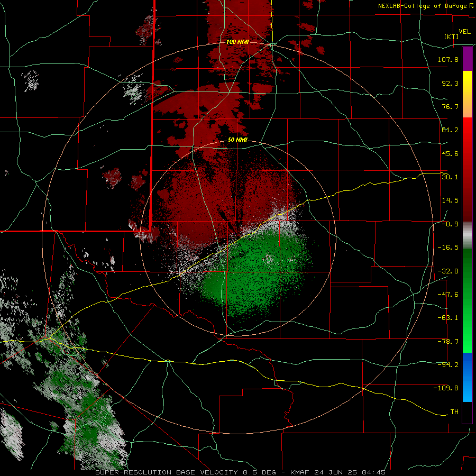Click the TH label on the legend
The image size is (476, 476).
[454, 412]
